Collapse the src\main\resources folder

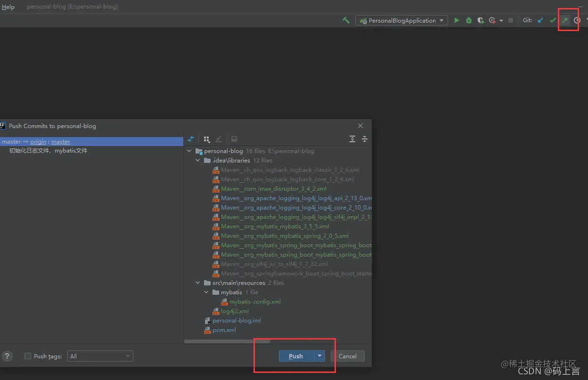point(198,283)
